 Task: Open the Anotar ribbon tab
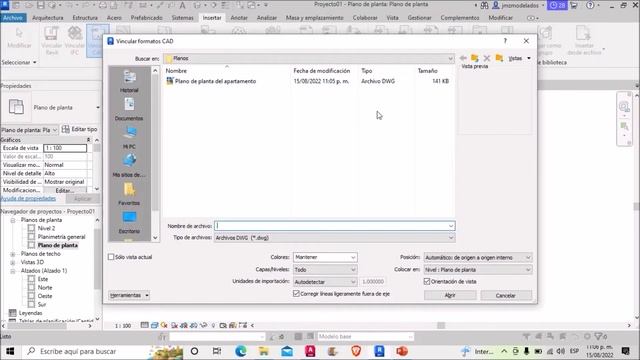point(239,18)
